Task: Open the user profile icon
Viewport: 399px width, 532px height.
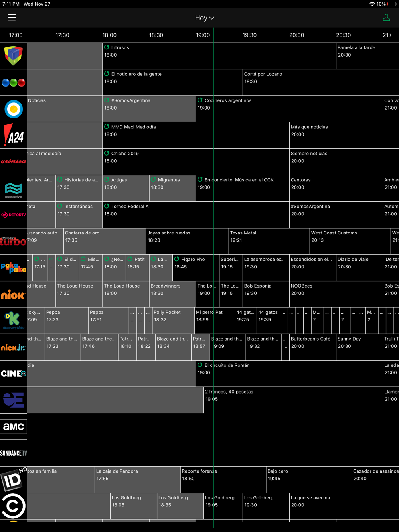Action: pyautogui.click(x=386, y=18)
